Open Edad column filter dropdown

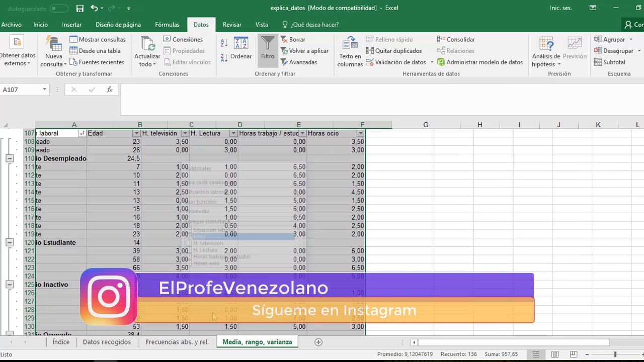[x=136, y=133]
